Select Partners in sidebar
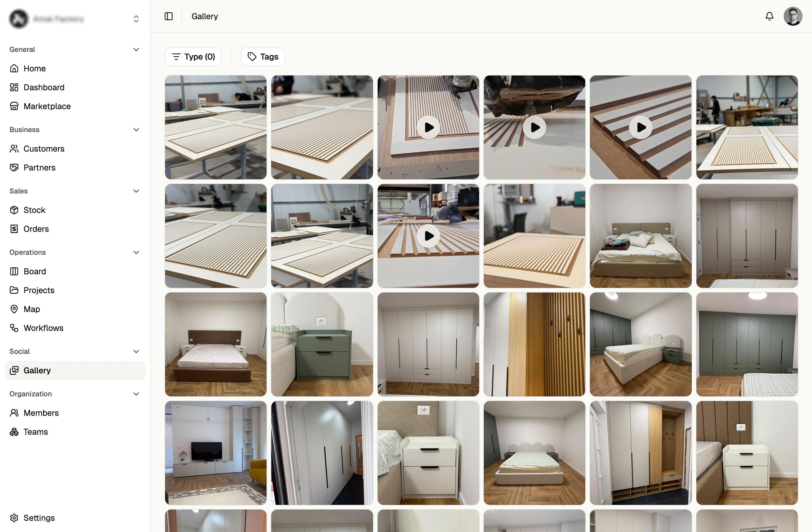Screen dimensions: 812x532 tap(75, 168)
